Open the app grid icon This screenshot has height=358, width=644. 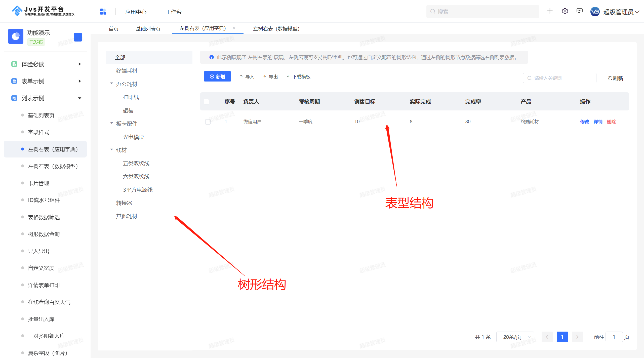[x=103, y=12]
